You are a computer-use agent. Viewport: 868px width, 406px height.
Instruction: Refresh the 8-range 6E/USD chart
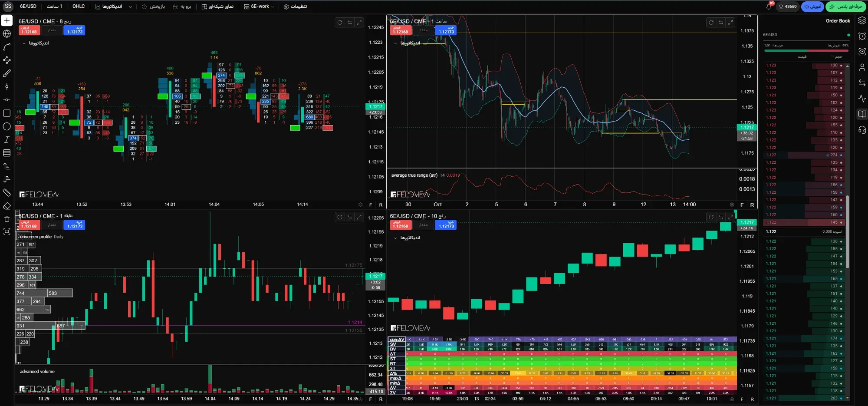coord(340,23)
